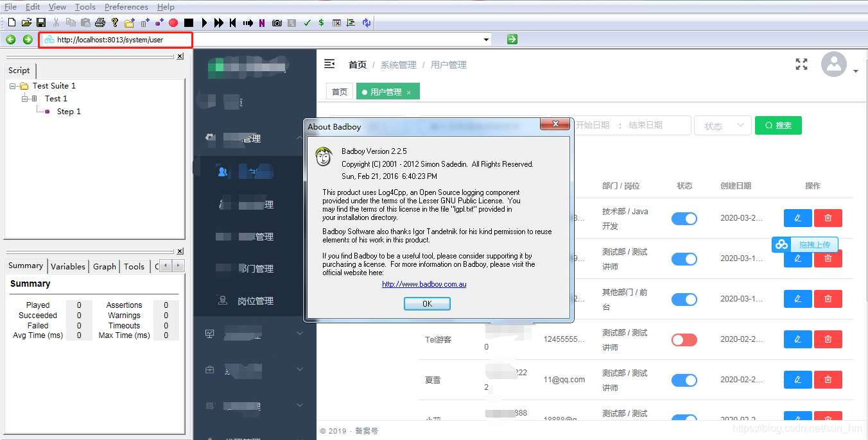Open the user avatar dropdown
The width and height of the screenshot is (868, 440).
[x=840, y=65]
